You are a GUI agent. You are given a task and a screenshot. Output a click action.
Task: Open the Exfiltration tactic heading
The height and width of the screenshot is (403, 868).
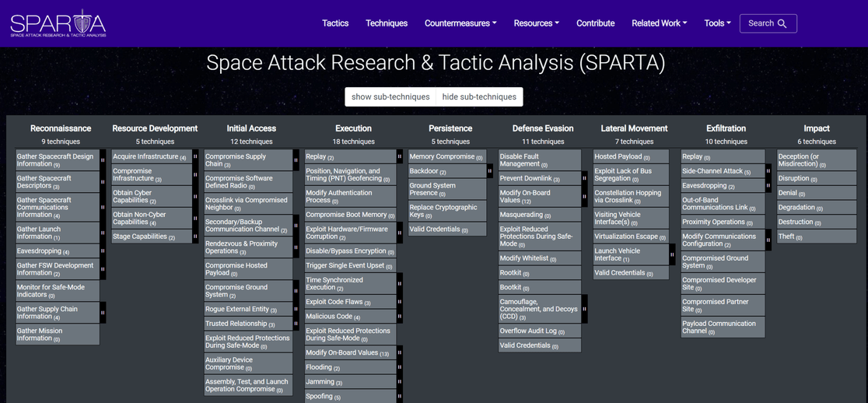(x=726, y=128)
